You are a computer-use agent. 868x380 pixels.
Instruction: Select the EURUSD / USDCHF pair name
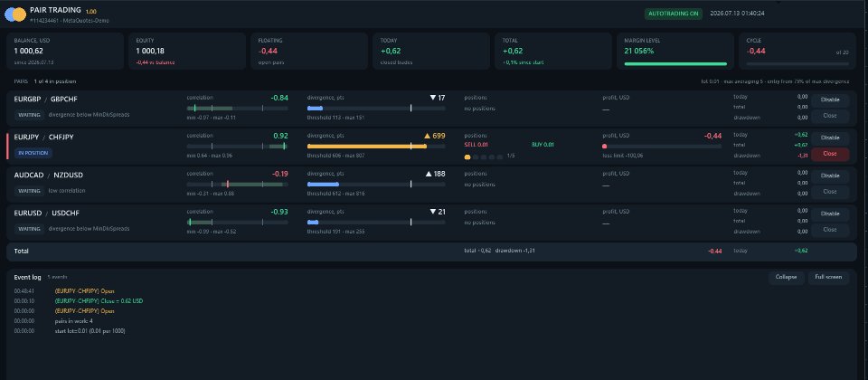[46, 214]
